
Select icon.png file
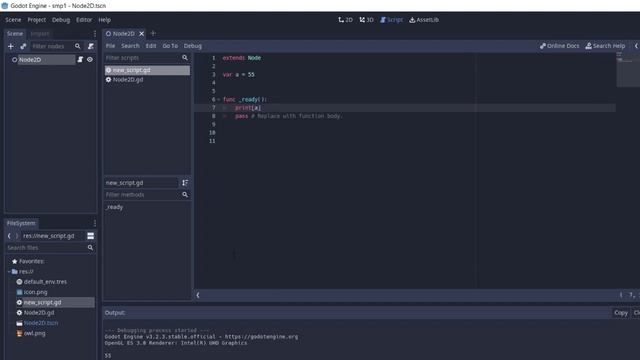[x=32, y=292]
